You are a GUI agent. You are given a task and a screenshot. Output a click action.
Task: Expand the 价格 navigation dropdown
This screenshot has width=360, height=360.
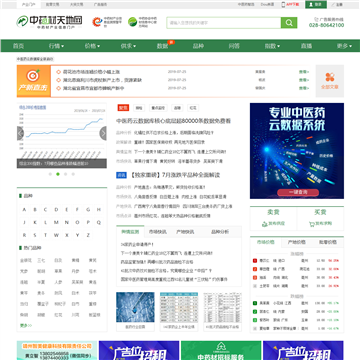point(92,46)
